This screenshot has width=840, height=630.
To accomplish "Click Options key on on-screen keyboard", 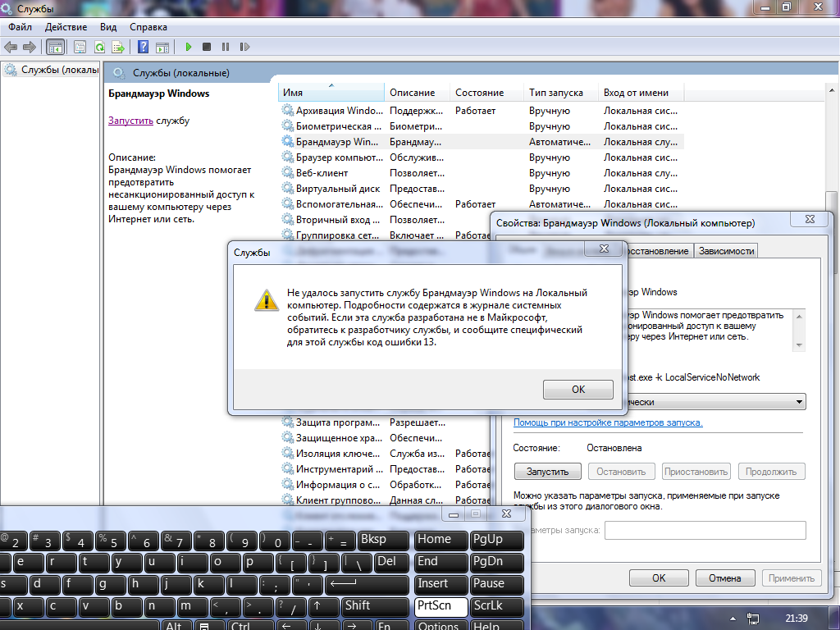I will (x=441, y=625).
